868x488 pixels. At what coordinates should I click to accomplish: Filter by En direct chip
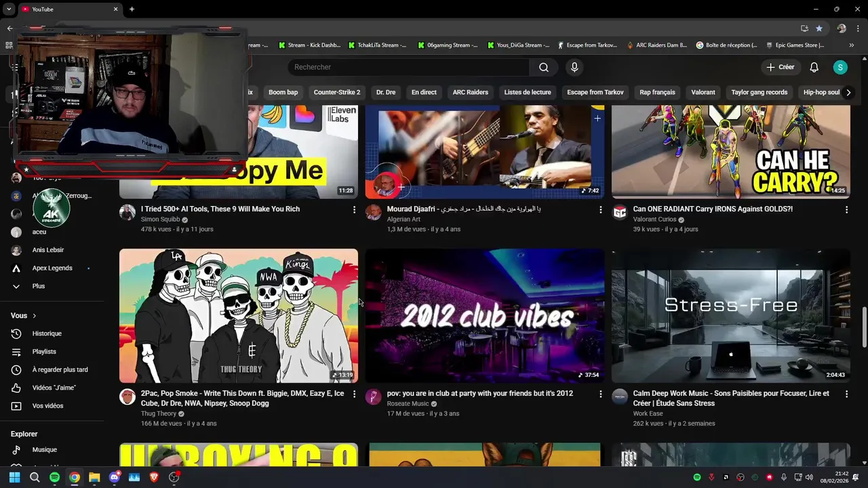click(424, 92)
